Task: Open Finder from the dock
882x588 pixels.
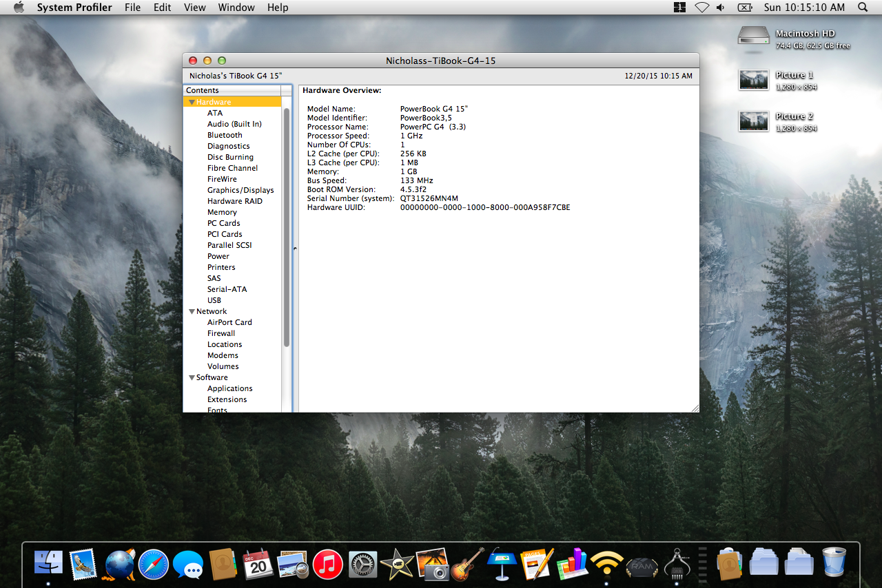Action: (x=48, y=564)
